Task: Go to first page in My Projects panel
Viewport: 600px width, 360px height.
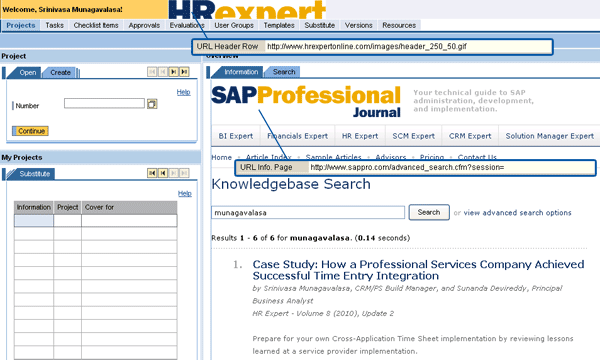Action: click(152, 173)
